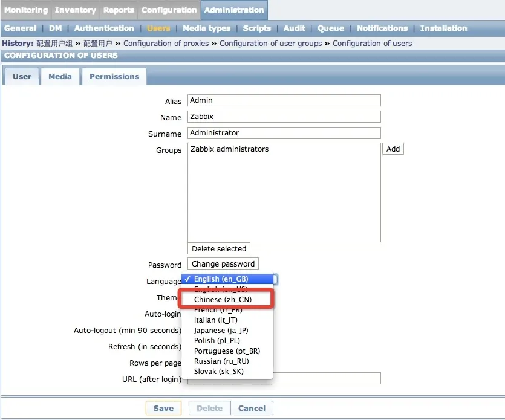505x420 pixels.
Task: Click the Name input field
Action: click(x=284, y=117)
